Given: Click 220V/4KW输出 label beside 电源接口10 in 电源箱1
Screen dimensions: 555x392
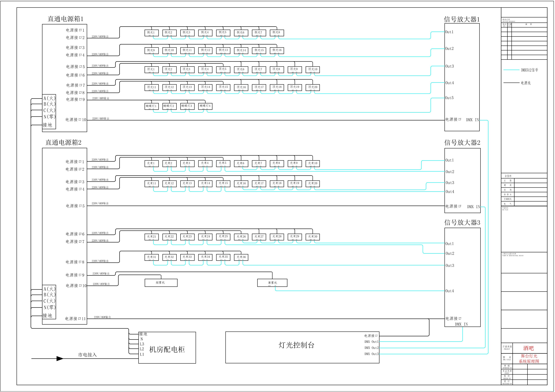Looking at the screenshot, I should (101, 119).
